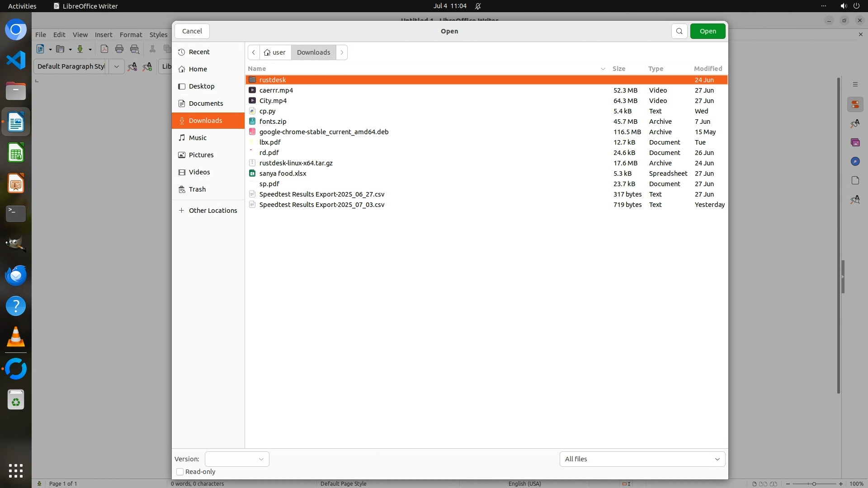Viewport: 868px width, 488px height.
Task: Cancel the Open dialog
Action: pos(192,31)
